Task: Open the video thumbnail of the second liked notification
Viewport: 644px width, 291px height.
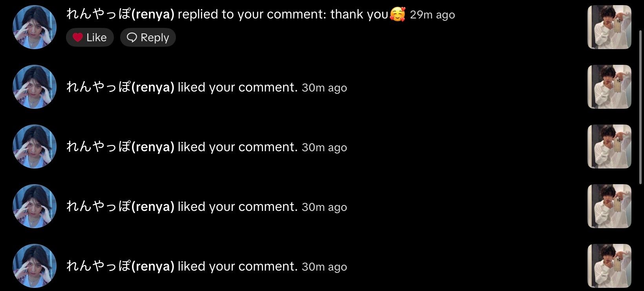Action: (x=609, y=146)
